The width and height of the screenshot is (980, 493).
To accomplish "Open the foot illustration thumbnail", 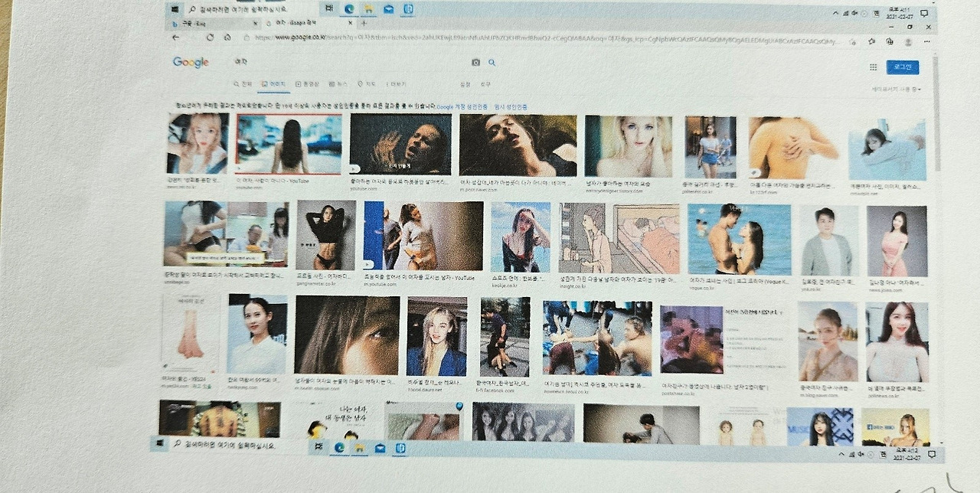I will pyautogui.click(x=191, y=333).
